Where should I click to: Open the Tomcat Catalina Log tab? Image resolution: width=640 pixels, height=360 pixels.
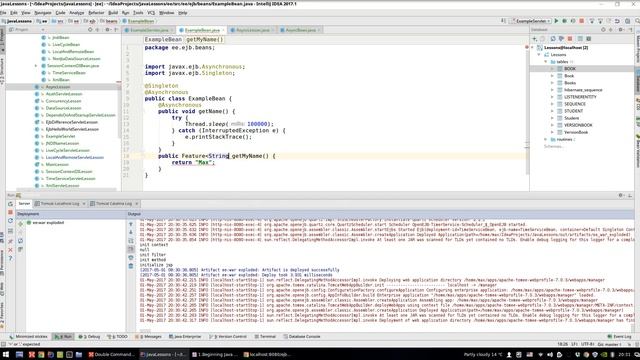(114, 203)
